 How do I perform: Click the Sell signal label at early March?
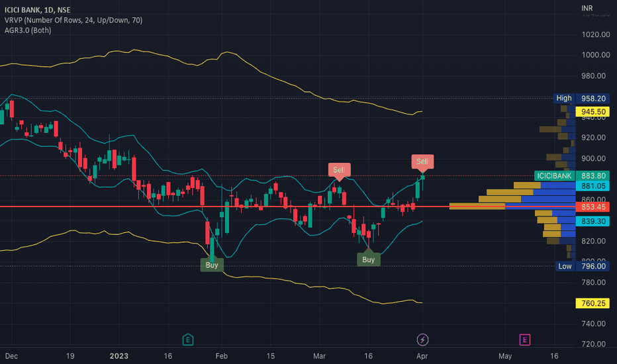click(339, 170)
